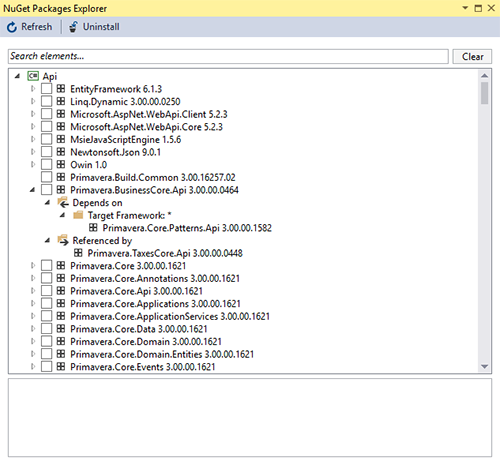The width and height of the screenshot is (500, 465).
Task: Click the Primavera.BusinessCore.Api package icon
Action: 61,190
